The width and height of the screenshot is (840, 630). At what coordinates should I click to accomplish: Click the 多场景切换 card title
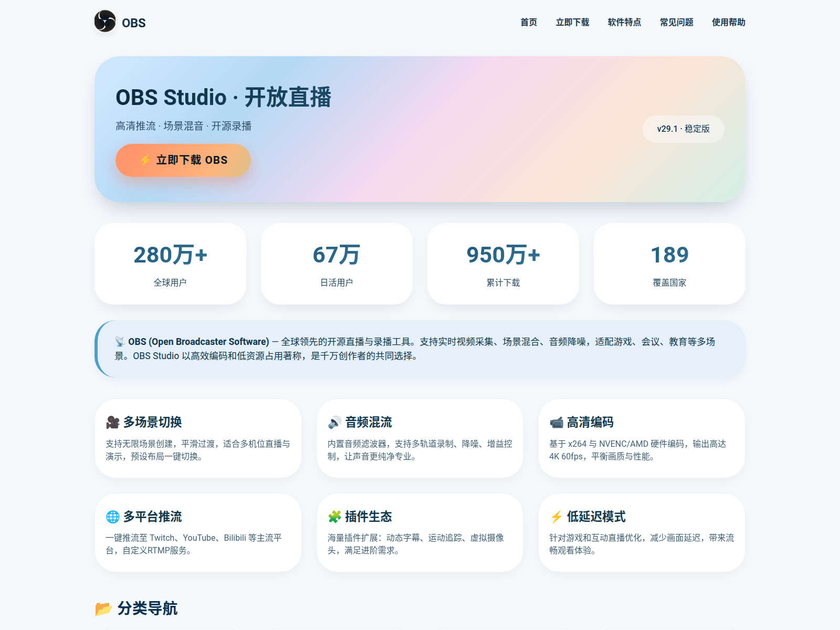[153, 422]
